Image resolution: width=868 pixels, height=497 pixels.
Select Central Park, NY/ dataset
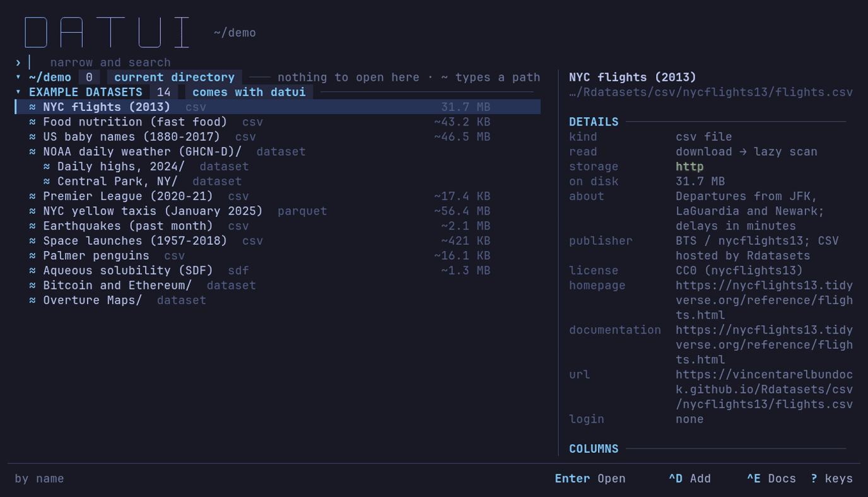click(x=278, y=182)
